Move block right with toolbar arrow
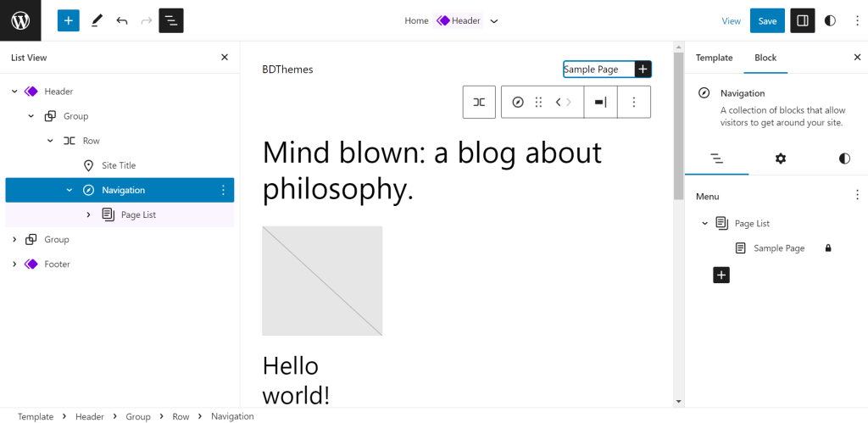This screenshot has height=423, width=868. 569,102
